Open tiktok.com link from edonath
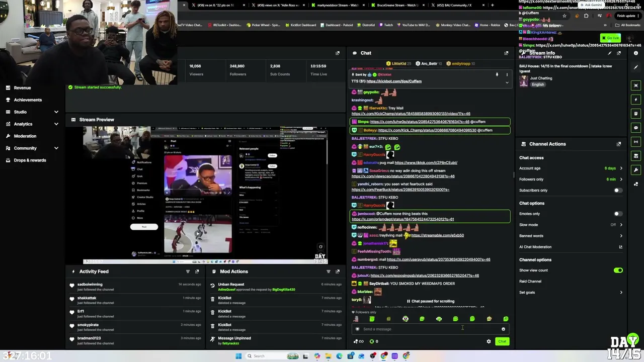 (x=426, y=163)
